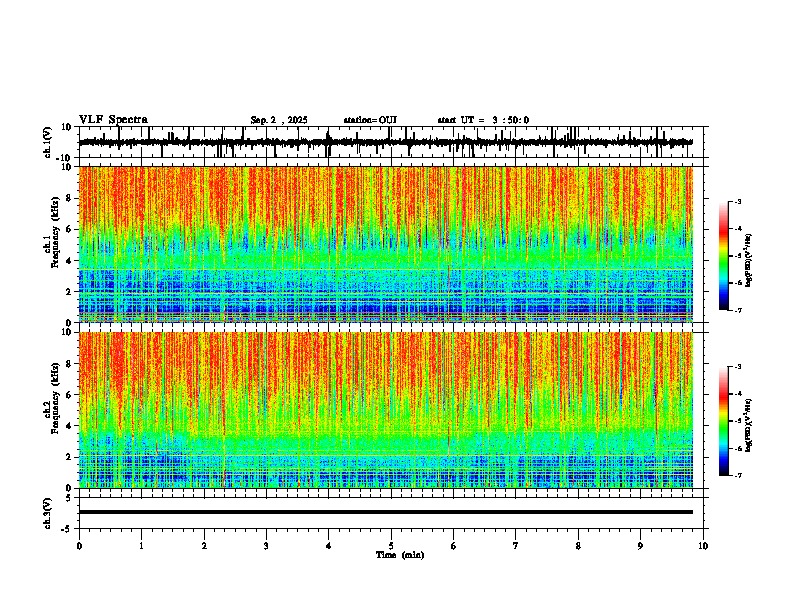This screenshot has width=792, height=612.
Task: Click inside the ch.2 spectrogram panel
Action: tap(386, 410)
